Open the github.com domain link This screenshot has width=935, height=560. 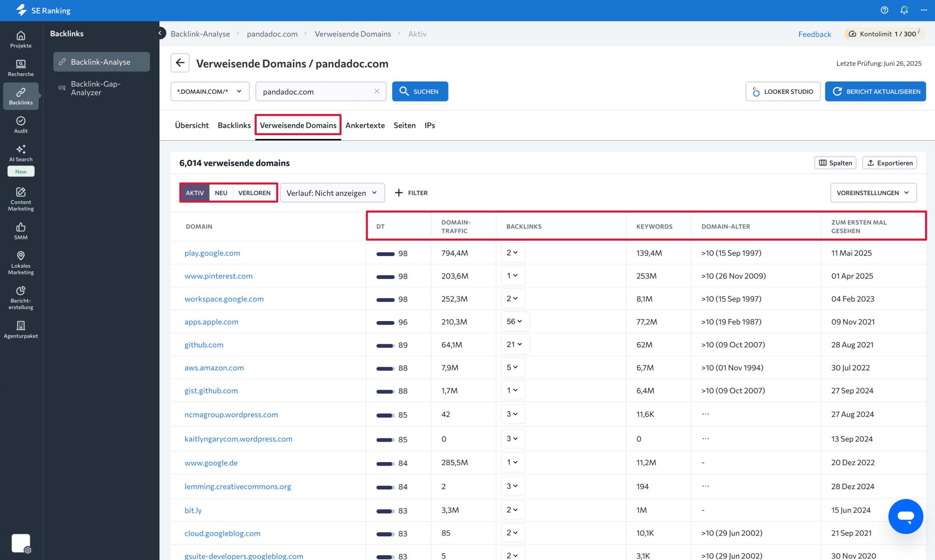tap(204, 345)
